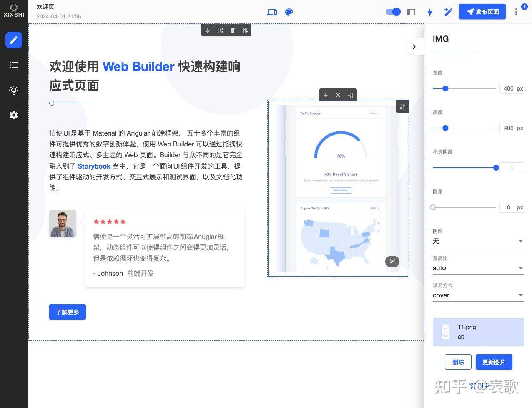Click the 欢迎页 page title
Viewport: 532px width, 408px height.
coord(45,7)
